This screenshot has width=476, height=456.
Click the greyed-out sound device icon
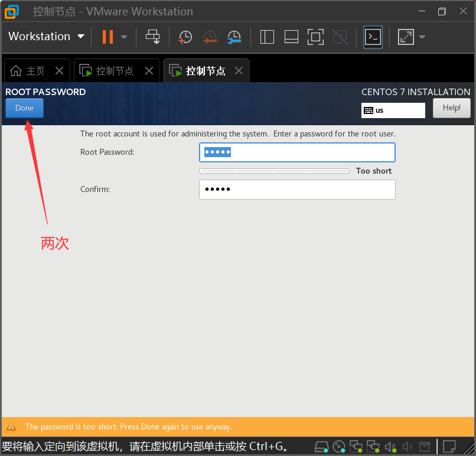coord(407,447)
